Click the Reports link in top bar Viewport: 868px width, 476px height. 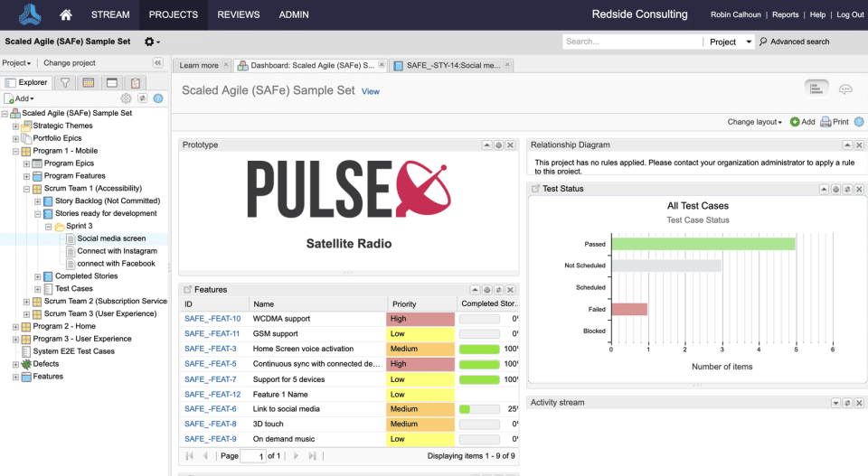click(x=785, y=15)
